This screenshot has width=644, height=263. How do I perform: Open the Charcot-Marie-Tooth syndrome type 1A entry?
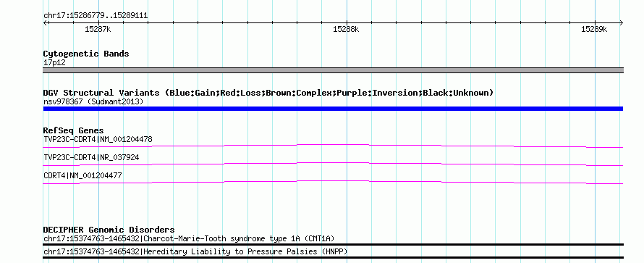point(189,239)
